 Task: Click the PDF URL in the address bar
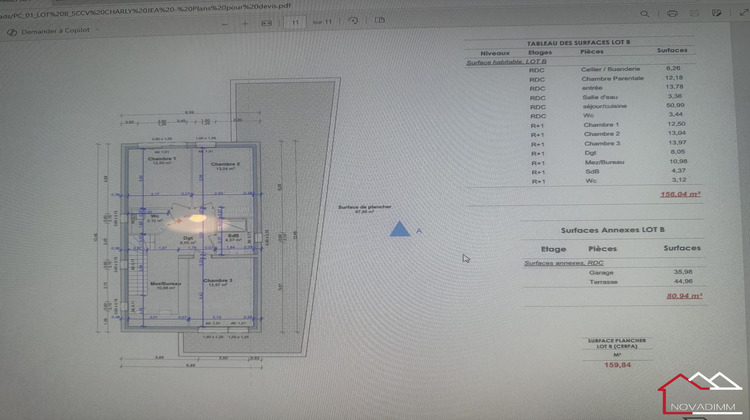[x=145, y=10]
